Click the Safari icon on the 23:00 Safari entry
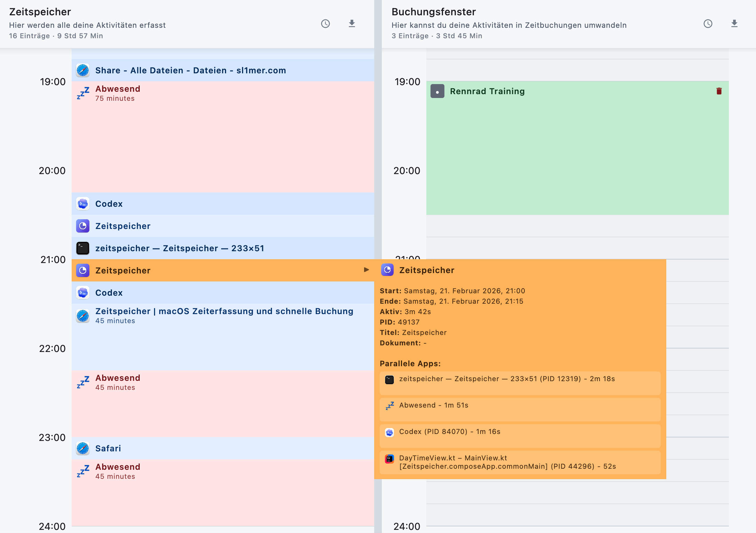The image size is (756, 533). click(83, 448)
